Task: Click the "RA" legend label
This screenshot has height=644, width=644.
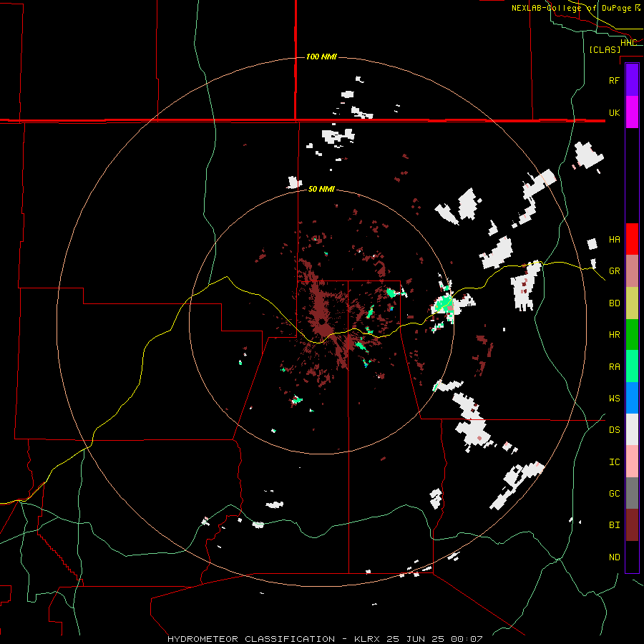Action: pyautogui.click(x=614, y=366)
